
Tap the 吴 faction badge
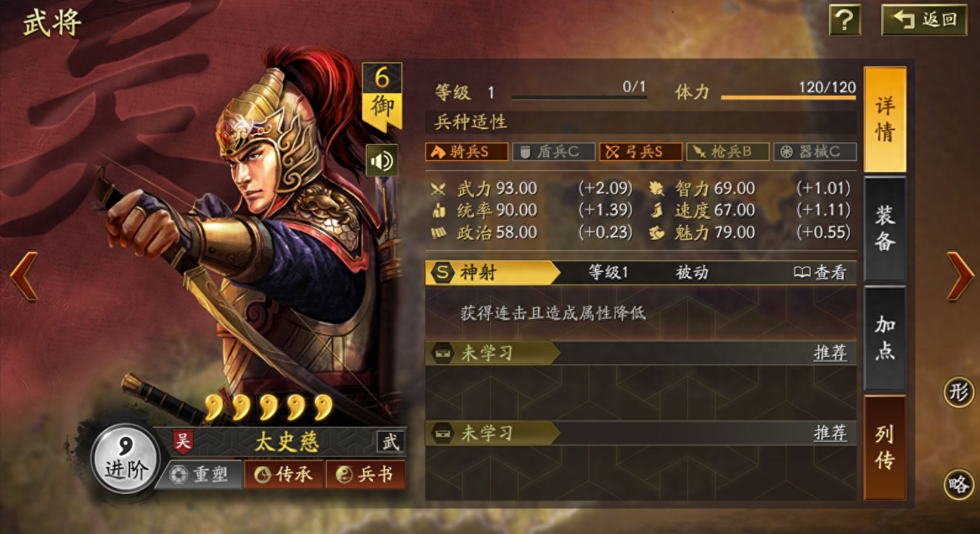pyautogui.click(x=183, y=442)
